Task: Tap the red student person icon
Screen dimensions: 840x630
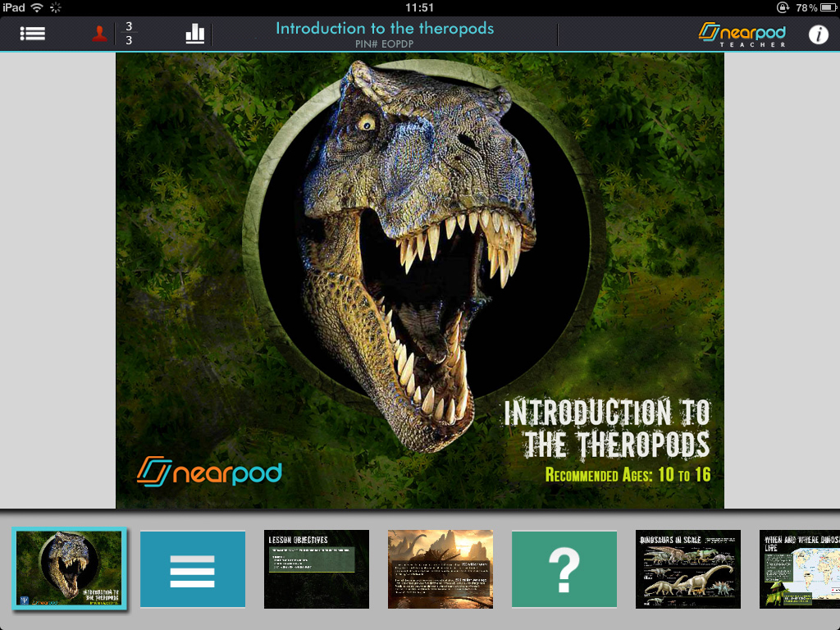Action: [99, 34]
